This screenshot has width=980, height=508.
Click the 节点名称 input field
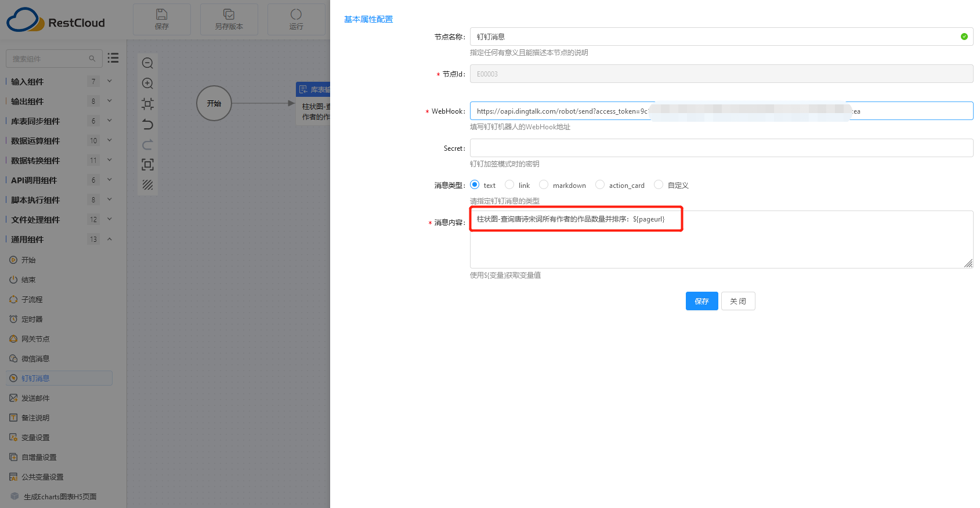click(721, 37)
